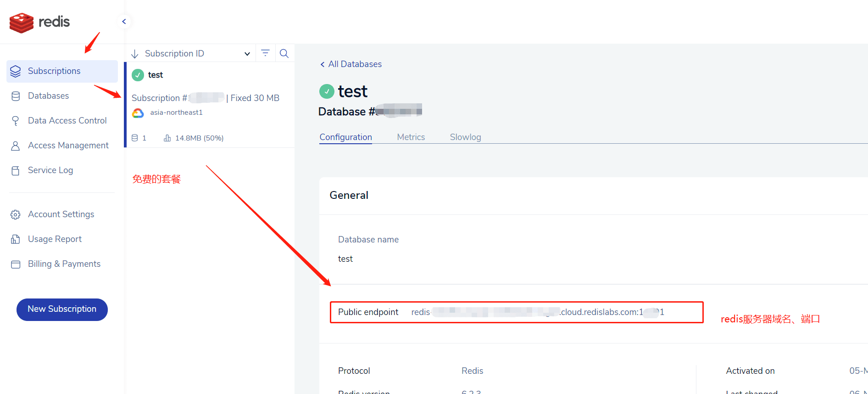Click the asia-northeast1 region label

pyautogui.click(x=176, y=113)
